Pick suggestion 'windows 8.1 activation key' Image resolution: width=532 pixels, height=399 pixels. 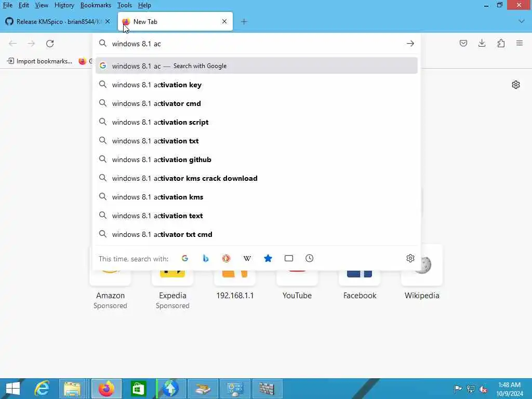click(256, 85)
